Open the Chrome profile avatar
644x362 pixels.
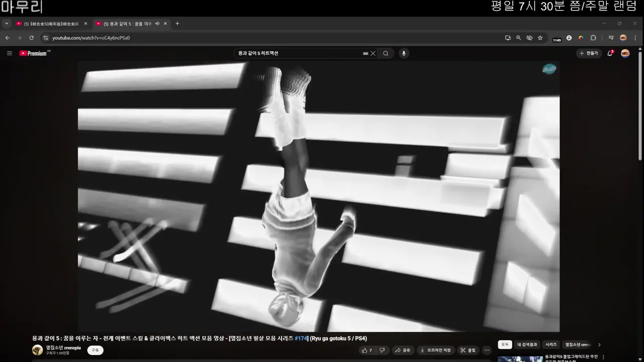pos(623,38)
